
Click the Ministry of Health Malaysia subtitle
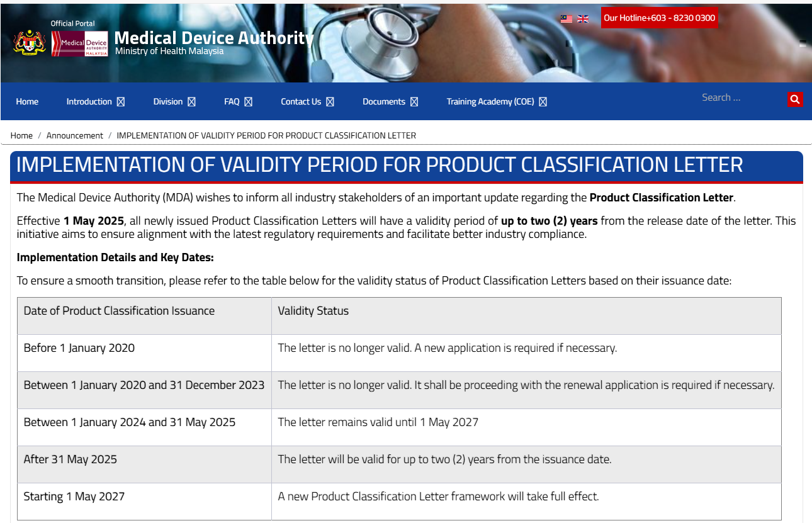169,52
